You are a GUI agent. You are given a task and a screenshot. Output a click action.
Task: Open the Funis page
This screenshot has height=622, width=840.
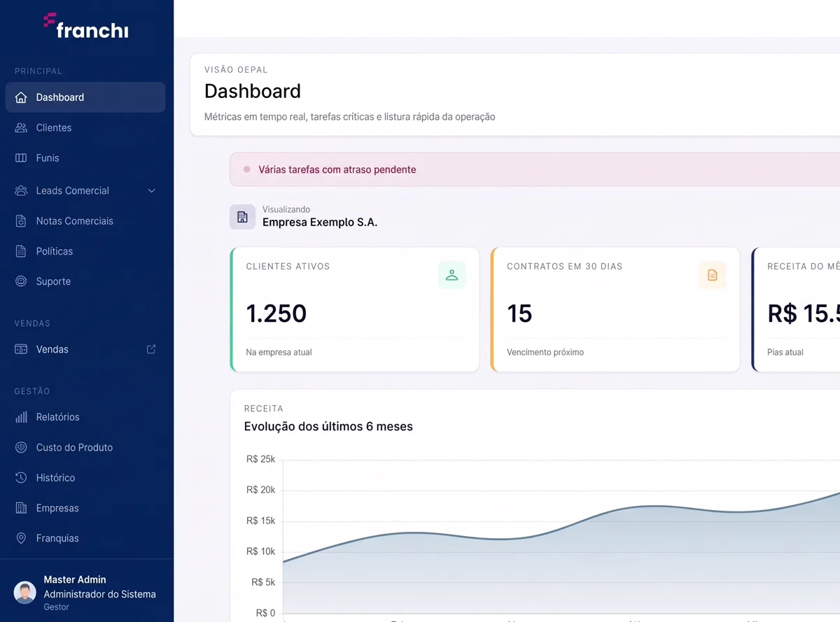85,158
